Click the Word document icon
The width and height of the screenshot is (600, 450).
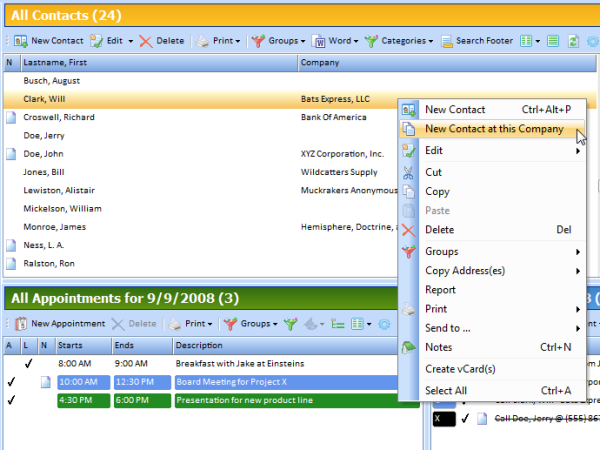tap(319, 41)
